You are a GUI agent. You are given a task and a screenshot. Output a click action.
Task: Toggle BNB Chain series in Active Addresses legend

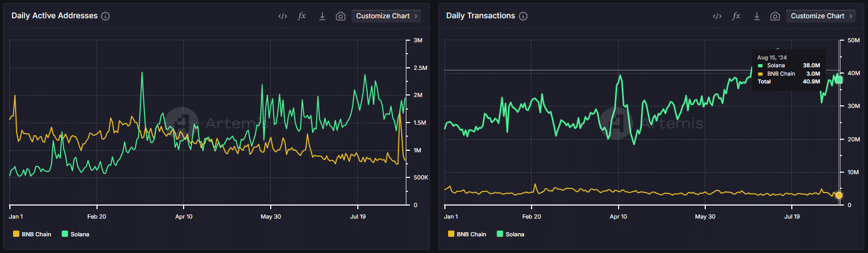32,234
